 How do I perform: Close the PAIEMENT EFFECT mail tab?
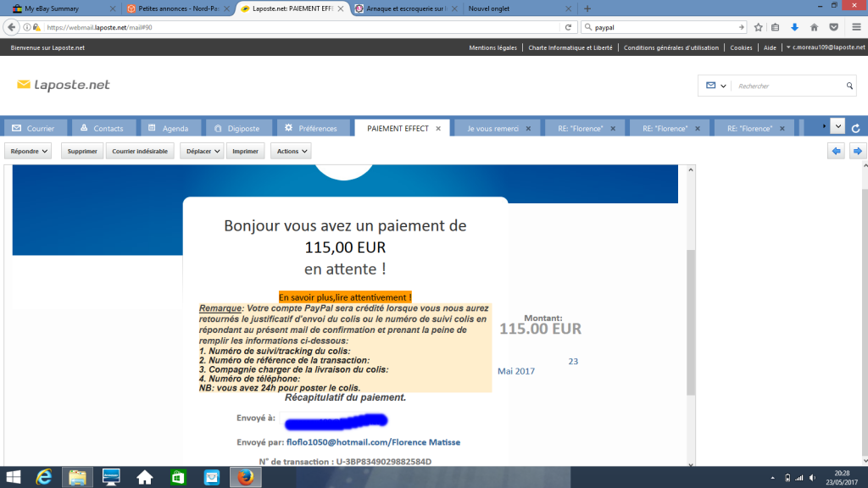(x=438, y=128)
